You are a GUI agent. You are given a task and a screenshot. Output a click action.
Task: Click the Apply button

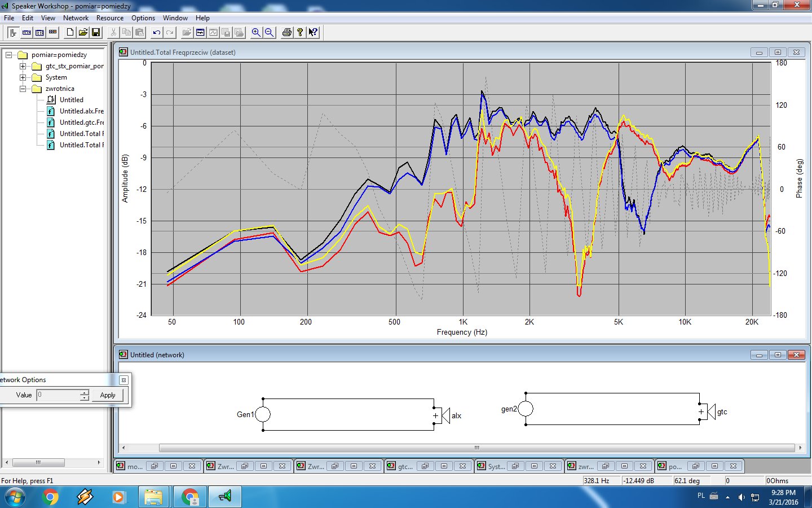pos(108,395)
